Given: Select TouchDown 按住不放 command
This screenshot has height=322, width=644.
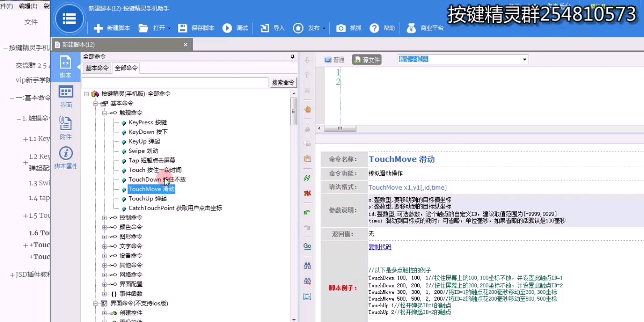Looking at the screenshot, I should click(x=157, y=179).
